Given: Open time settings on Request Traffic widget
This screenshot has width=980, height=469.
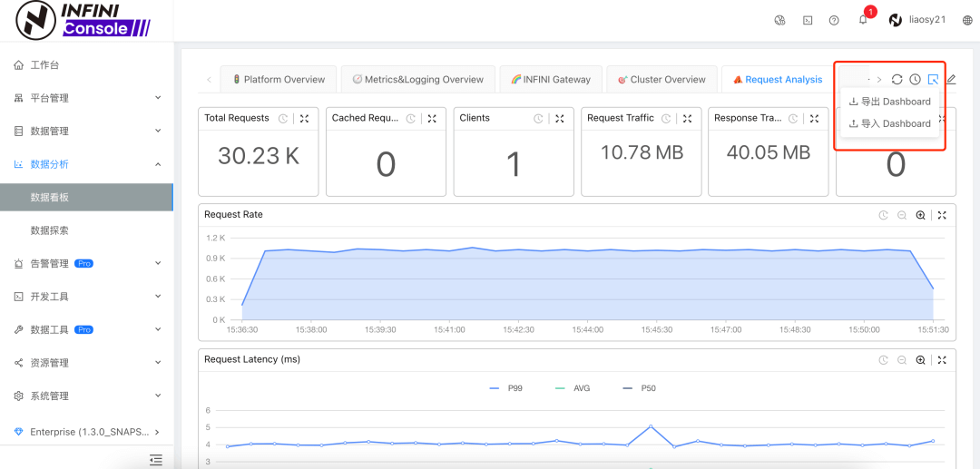Looking at the screenshot, I should pyautogui.click(x=666, y=118).
